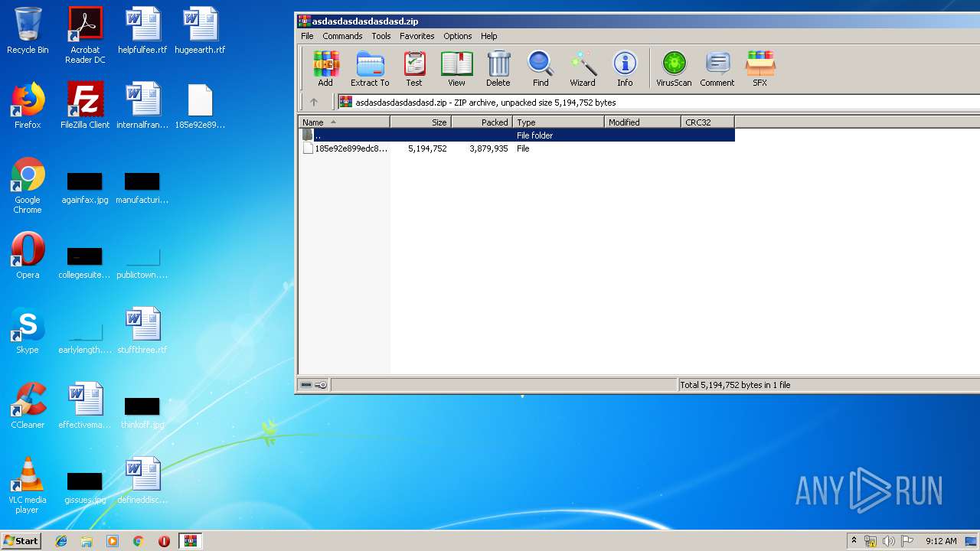
Task: Open the Favorites menu
Action: (417, 36)
